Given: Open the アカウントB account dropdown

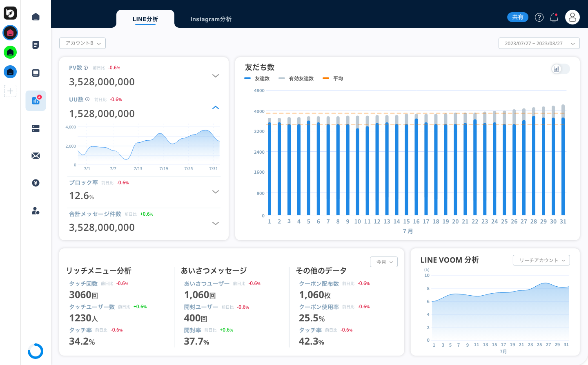Looking at the screenshot, I should point(82,43).
